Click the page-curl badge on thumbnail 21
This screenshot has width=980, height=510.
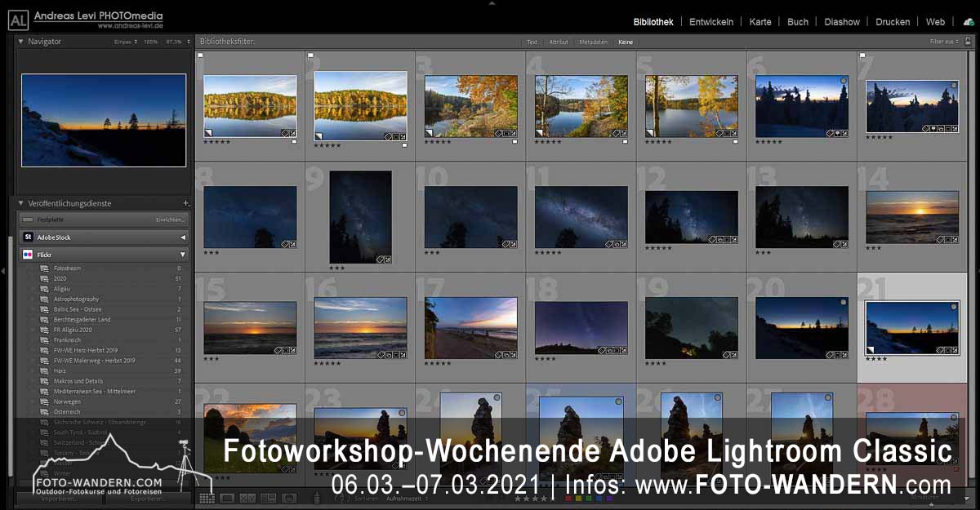click(x=870, y=350)
